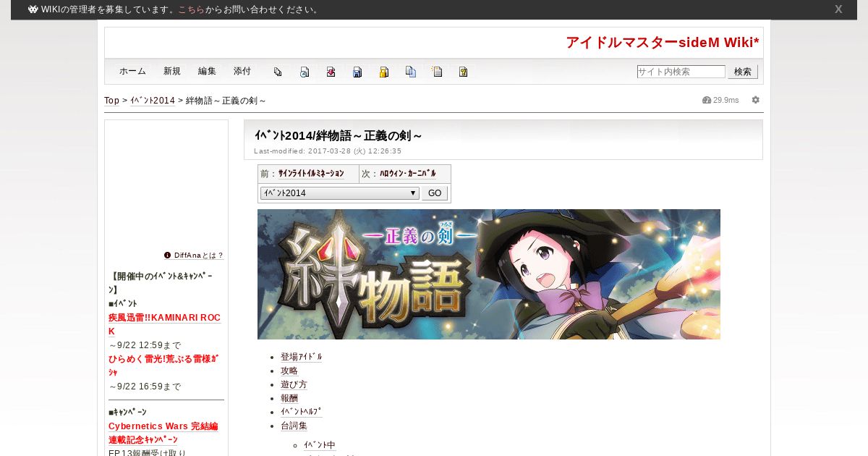The height and width of the screenshot is (456, 868).
Task: Jump to 攻略 section
Action: (289, 371)
